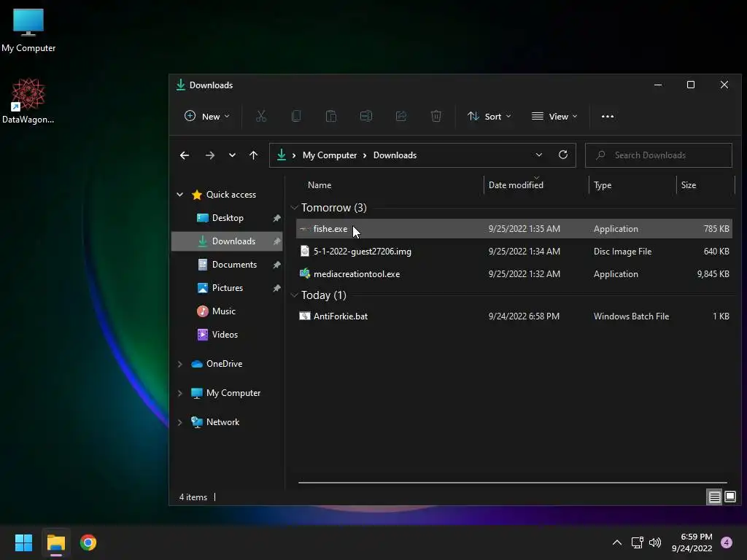The height and width of the screenshot is (560, 747).
Task: Select Videos in the navigation pane
Action: point(228,335)
